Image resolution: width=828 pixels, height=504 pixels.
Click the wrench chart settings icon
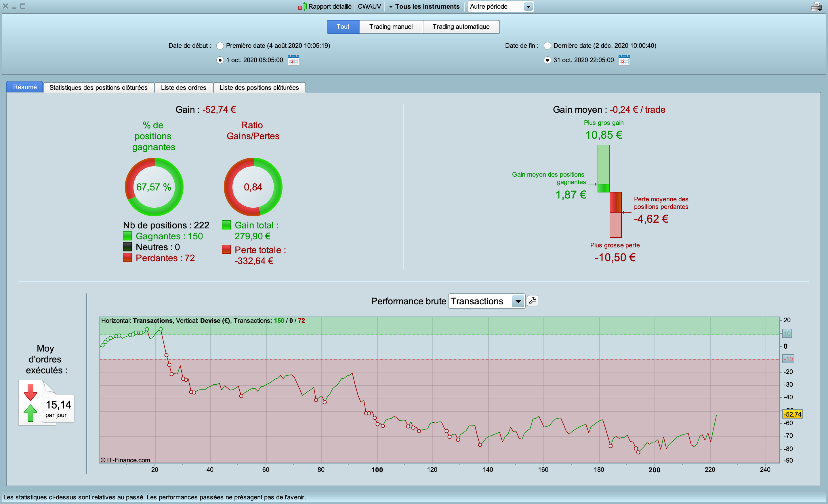tap(532, 301)
